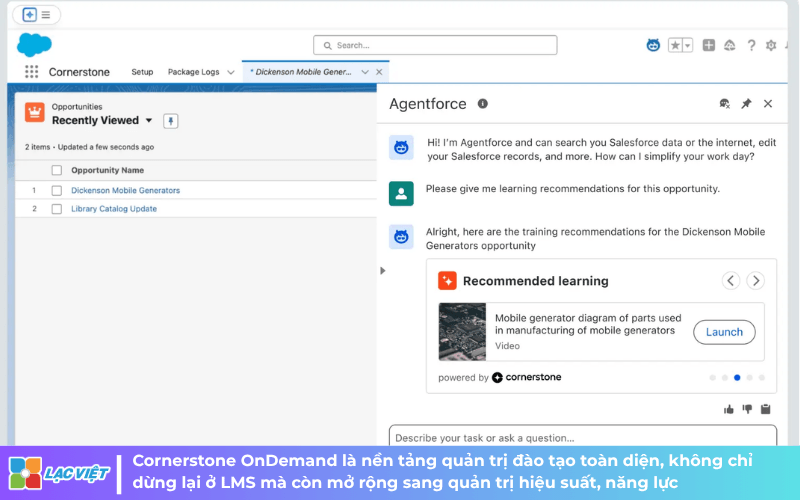Open the App Launcher grid icon
This screenshot has width=800, height=500.
(x=32, y=72)
